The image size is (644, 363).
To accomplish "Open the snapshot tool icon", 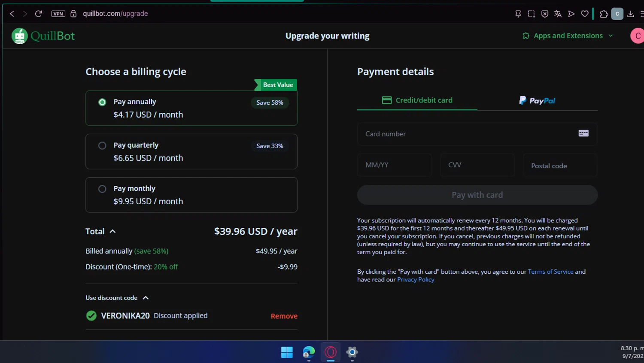I will click(x=532, y=14).
